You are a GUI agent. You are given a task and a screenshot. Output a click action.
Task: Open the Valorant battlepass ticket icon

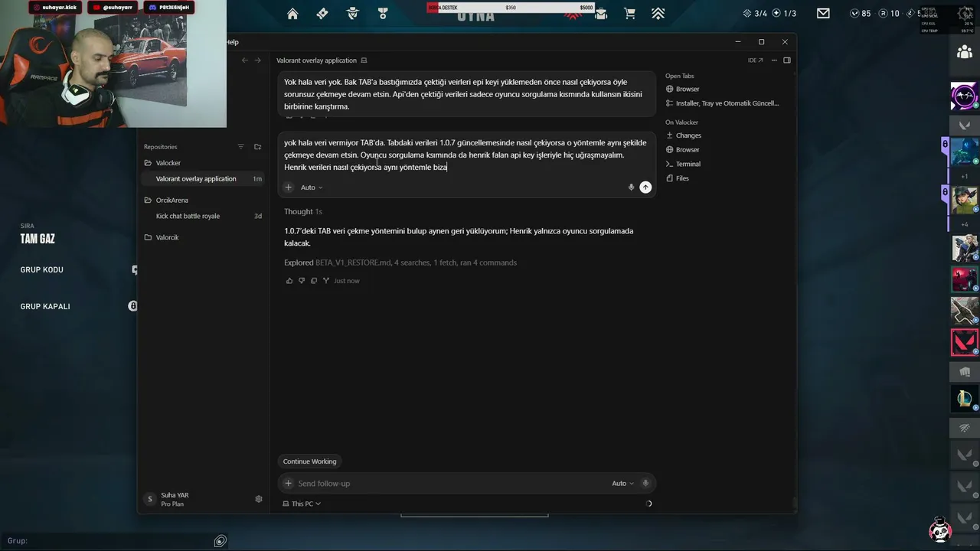pos(322,13)
